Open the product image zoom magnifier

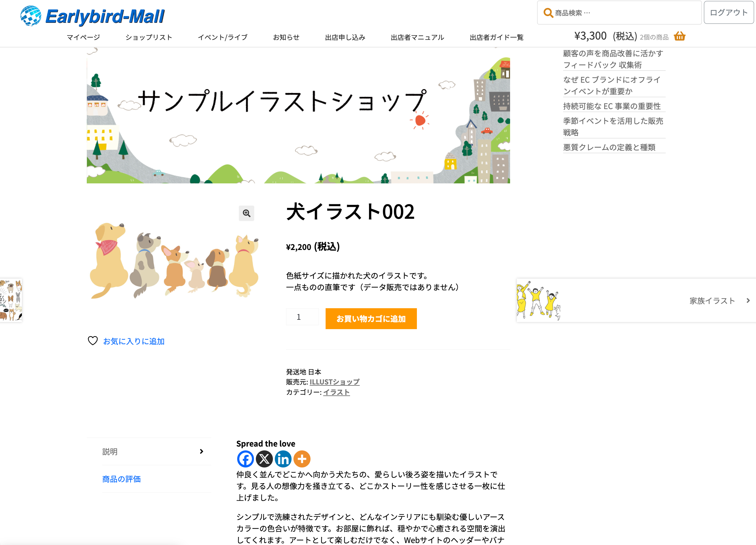pyautogui.click(x=246, y=213)
